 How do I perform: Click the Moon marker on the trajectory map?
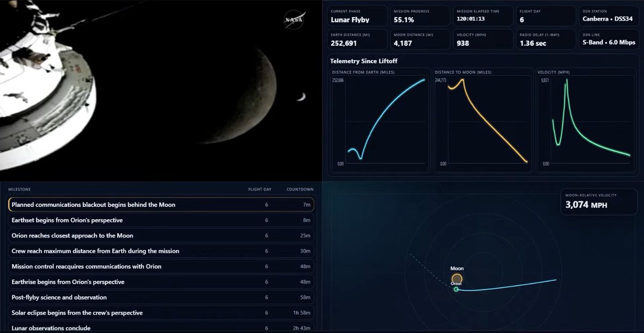(457, 278)
